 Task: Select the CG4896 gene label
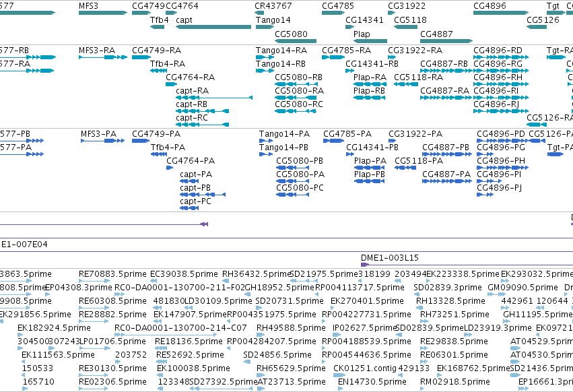490,6
